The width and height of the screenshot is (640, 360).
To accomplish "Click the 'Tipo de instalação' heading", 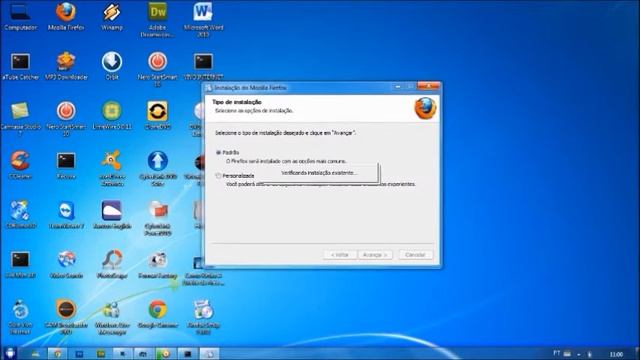I will click(237, 102).
